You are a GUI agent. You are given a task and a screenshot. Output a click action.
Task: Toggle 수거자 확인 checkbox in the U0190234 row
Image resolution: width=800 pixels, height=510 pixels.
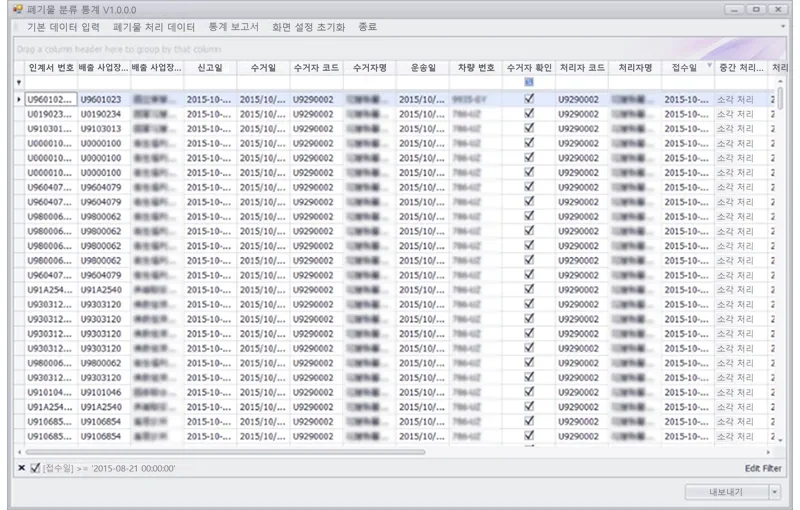[529, 113]
